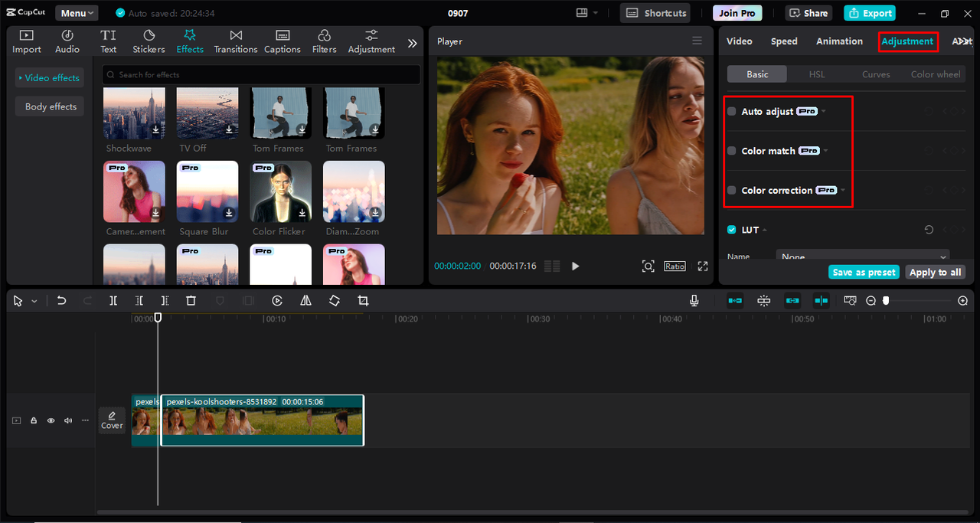Switch to the Speed tab
Viewport: 980px width, 523px height.
(784, 41)
